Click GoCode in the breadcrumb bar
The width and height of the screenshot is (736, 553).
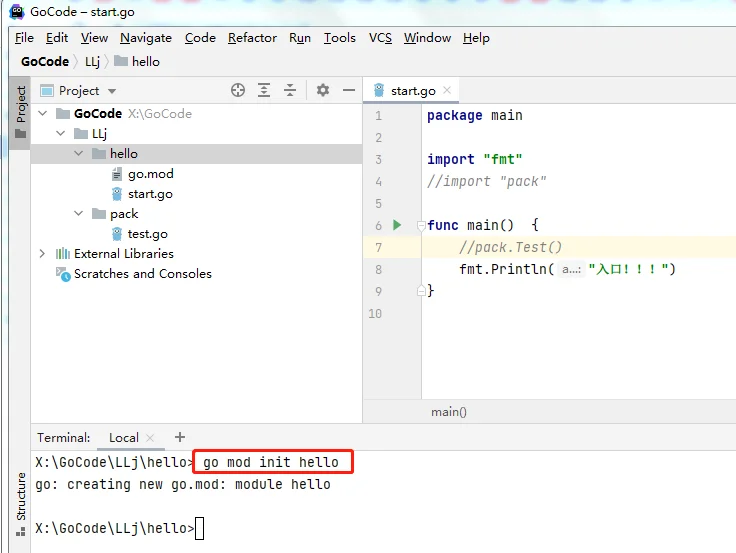[x=45, y=61]
